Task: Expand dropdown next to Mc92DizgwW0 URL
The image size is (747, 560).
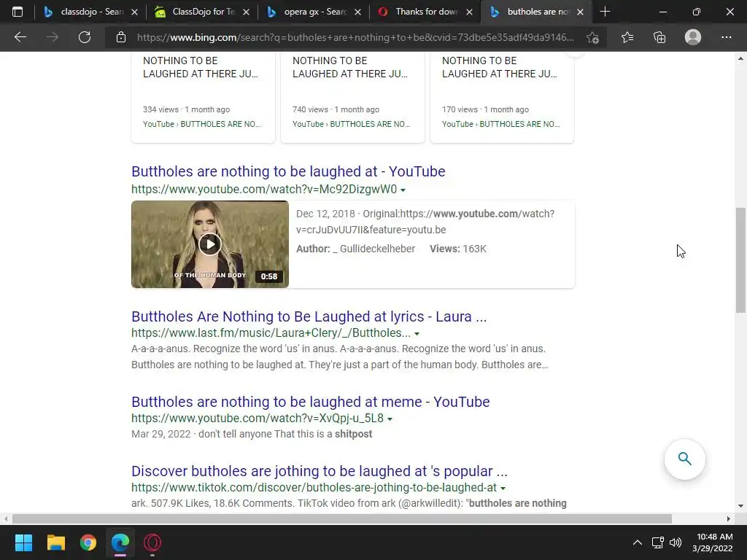Action: click(x=403, y=190)
